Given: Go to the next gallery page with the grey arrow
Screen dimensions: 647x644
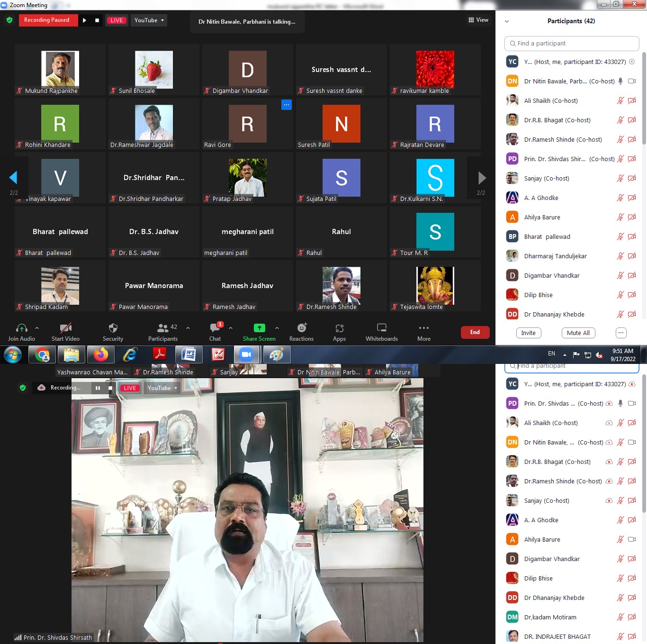Looking at the screenshot, I should [x=482, y=178].
